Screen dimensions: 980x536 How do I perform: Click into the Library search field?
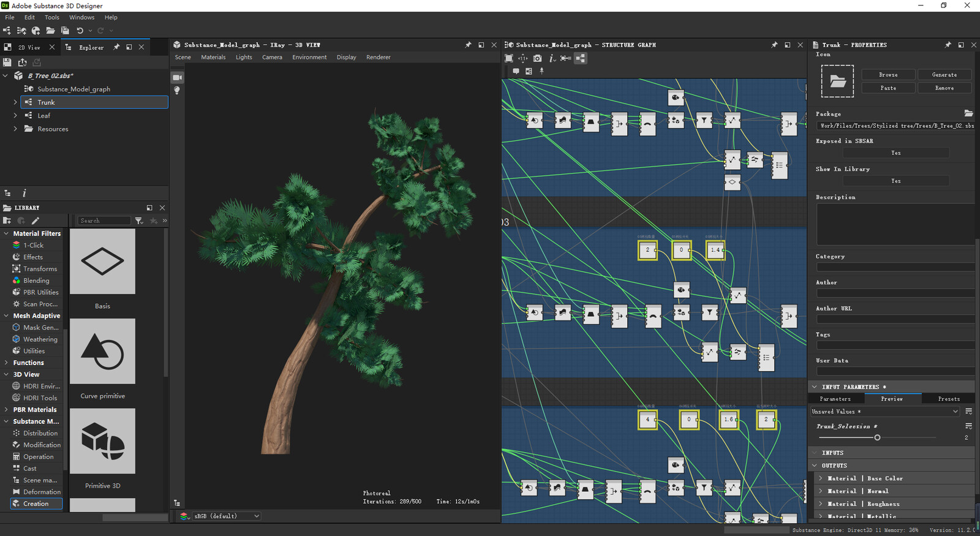coord(104,221)
